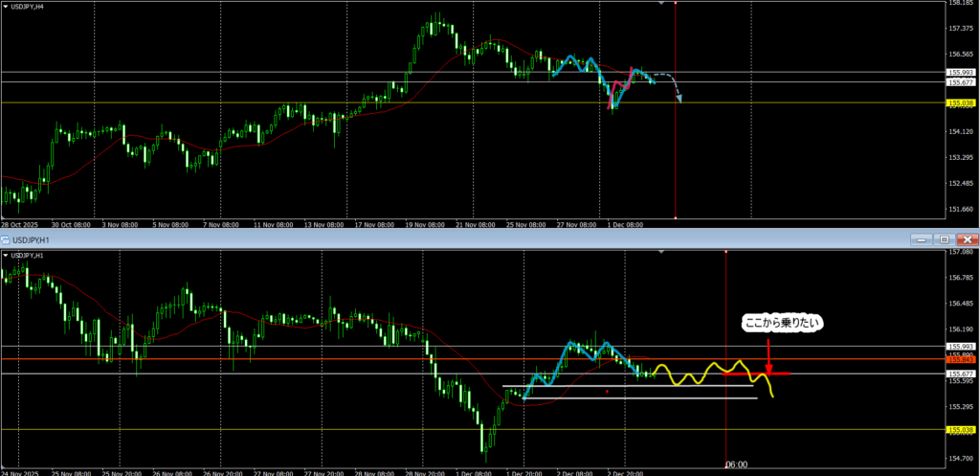Click the red vertical line in the H4 chart
Viewport: 980px width, 476px height.
click(x=676, y=144)
